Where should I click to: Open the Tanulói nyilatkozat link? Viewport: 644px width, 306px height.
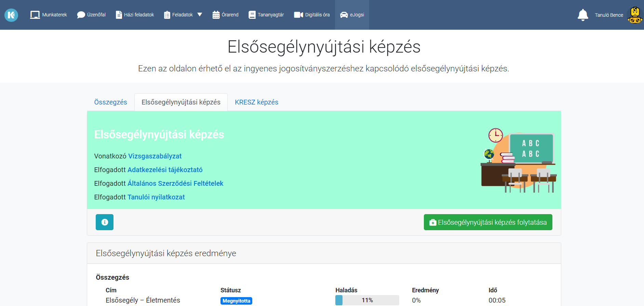(156, 197)
